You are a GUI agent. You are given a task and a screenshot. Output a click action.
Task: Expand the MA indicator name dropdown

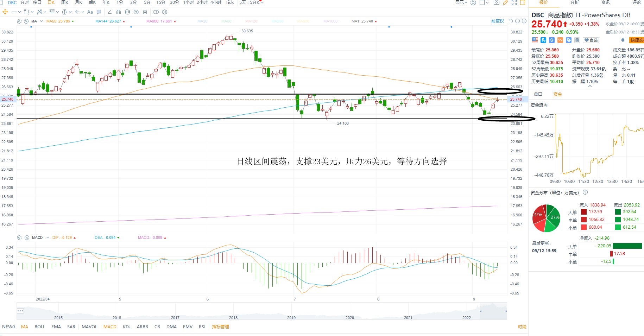(41, 21)
